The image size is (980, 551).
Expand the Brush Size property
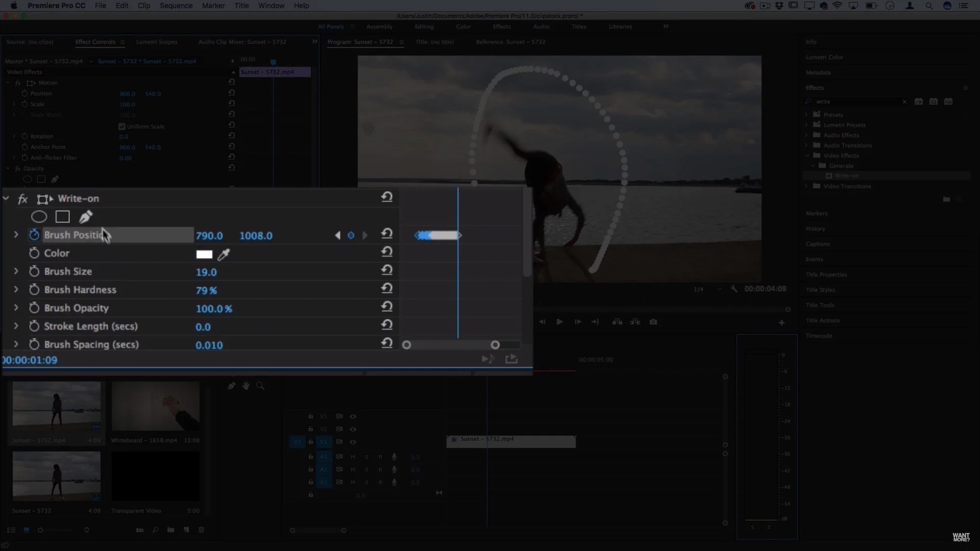point(16,271)
